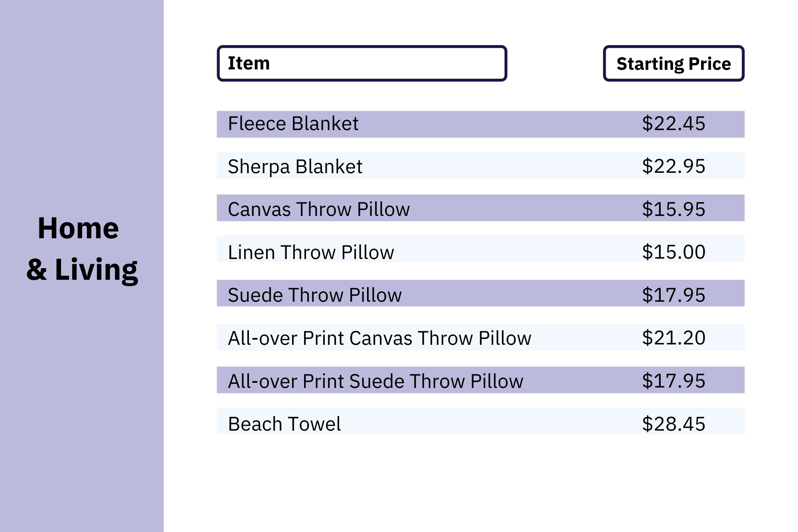798x532 pixels.
Task: Click the word Home in sidebar heading
Action: (x=78, y=228)
